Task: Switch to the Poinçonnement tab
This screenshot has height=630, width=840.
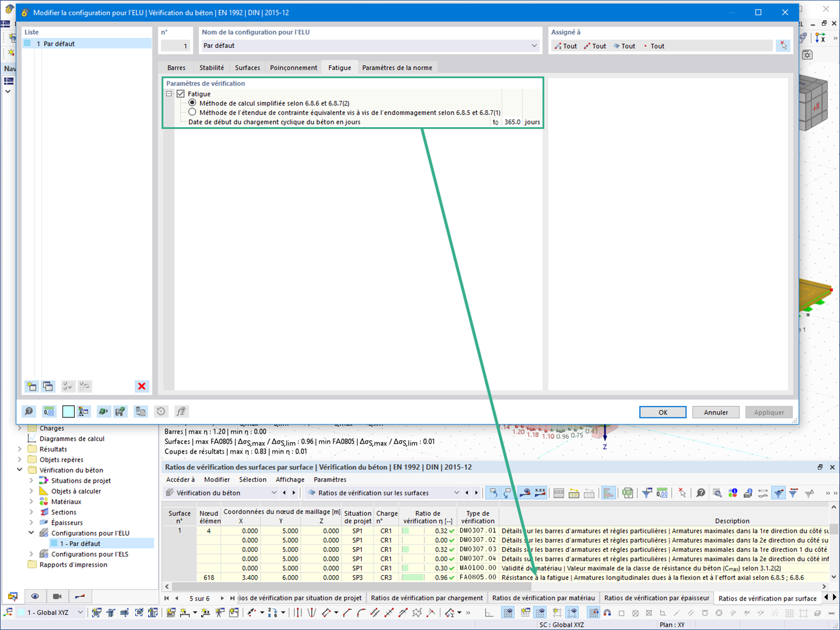Action: point(293,68)
